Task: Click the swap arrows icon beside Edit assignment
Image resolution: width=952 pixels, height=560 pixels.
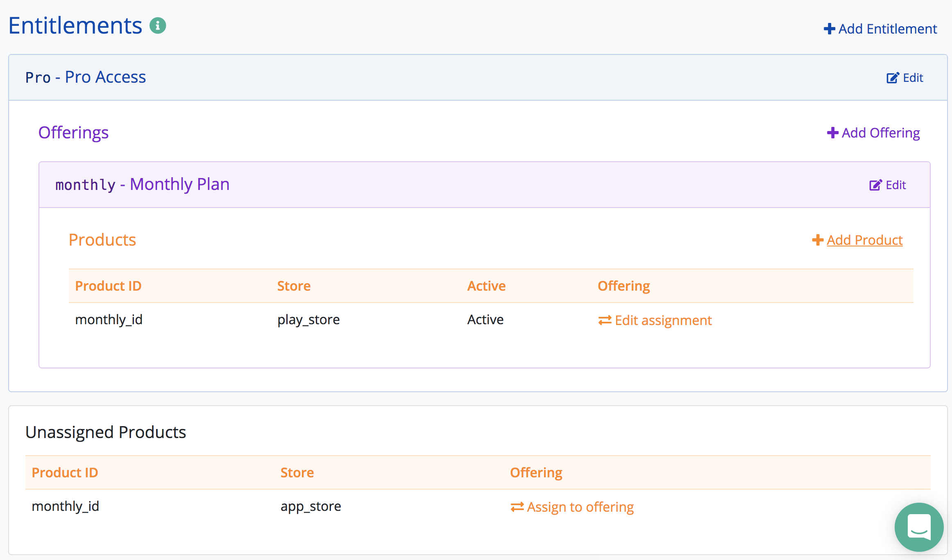Action: coord(605,320)
